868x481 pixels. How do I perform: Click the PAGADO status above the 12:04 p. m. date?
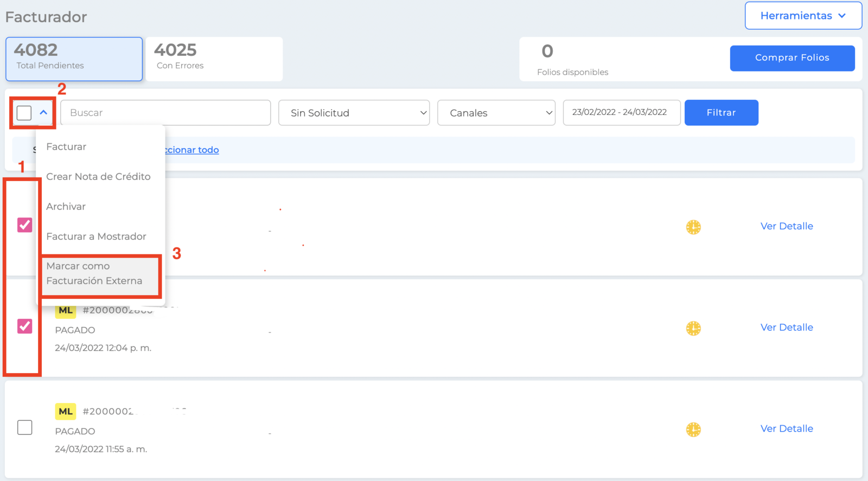pyautogui.click(x=75, y=330)
